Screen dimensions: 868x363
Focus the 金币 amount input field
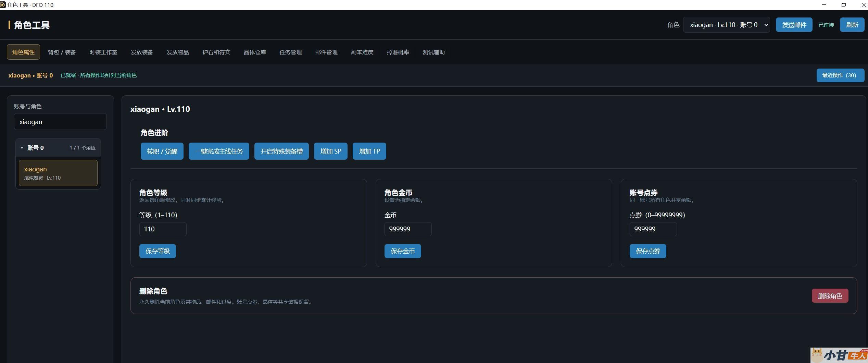click(408, 229)
